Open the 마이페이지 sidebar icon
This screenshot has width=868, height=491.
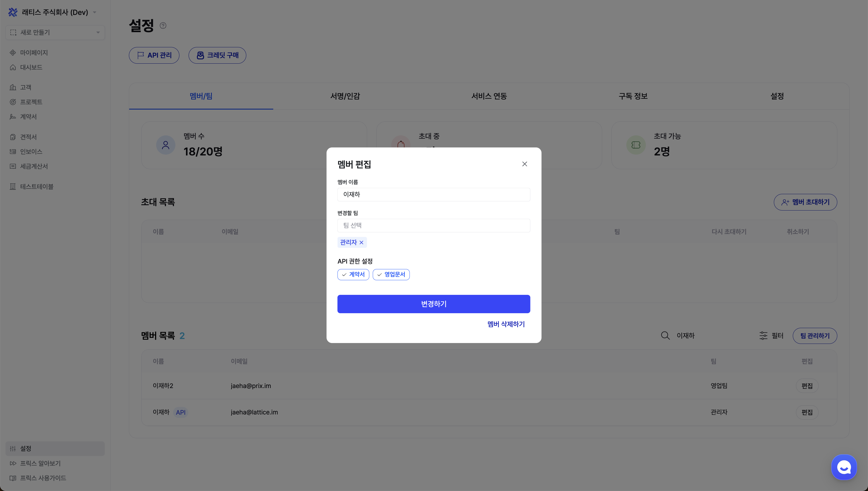13,52
